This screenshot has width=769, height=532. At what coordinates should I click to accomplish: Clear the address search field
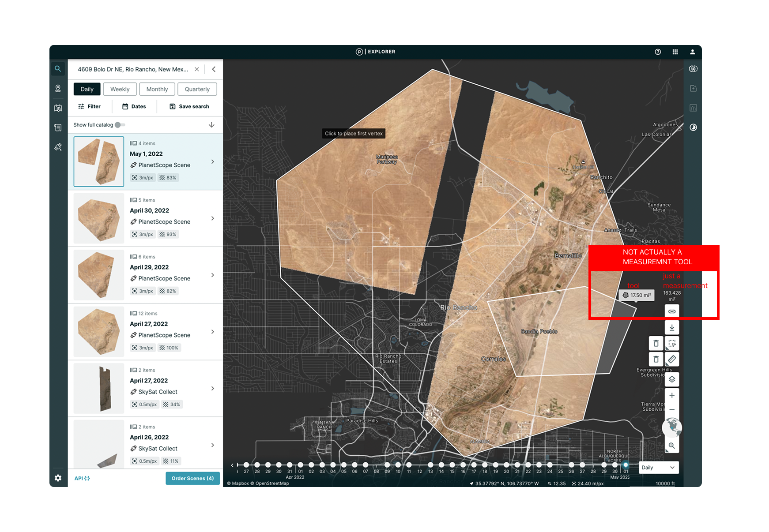197,69
